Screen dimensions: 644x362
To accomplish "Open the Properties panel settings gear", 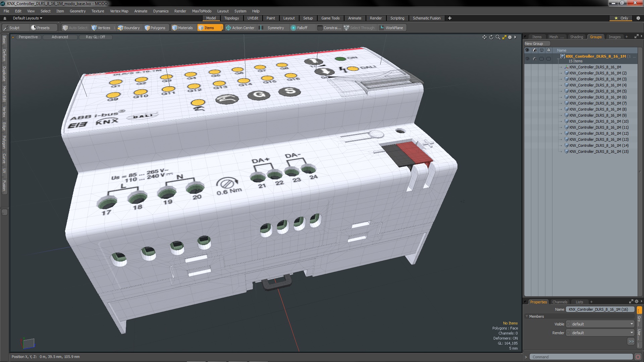I will 636,301.
